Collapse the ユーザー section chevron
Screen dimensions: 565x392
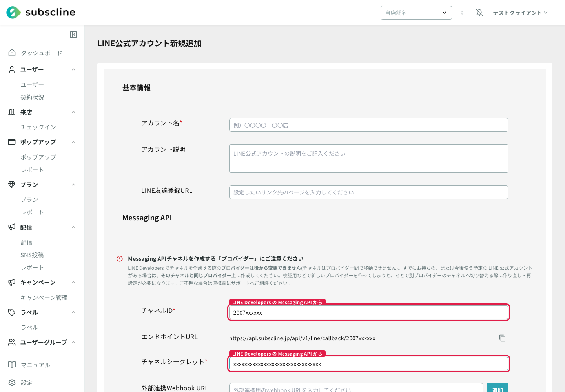click(73, 69)
